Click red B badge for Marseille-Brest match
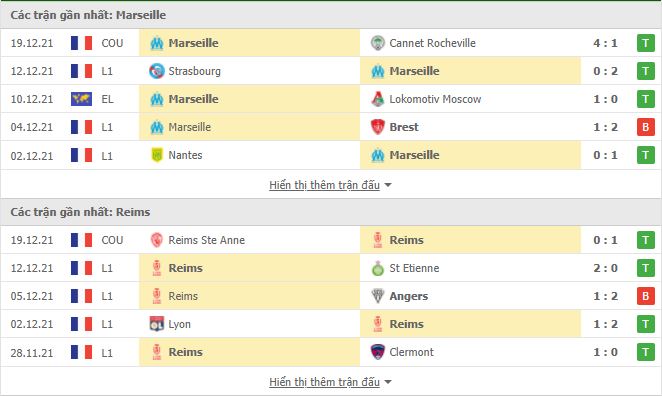The width and height of the screenshot is (662, 396). coord(646,127)
